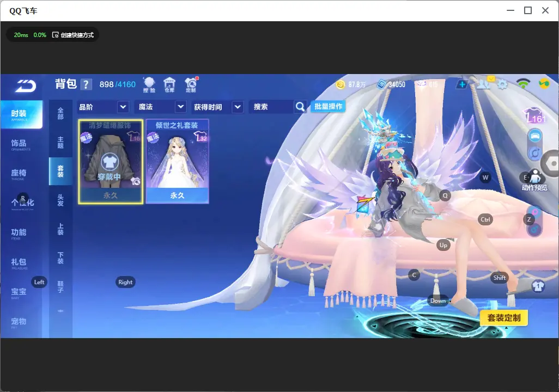Click the Shift key overlay bubble
The width and height of the screenshot is (559, 392).
point(499,278)
